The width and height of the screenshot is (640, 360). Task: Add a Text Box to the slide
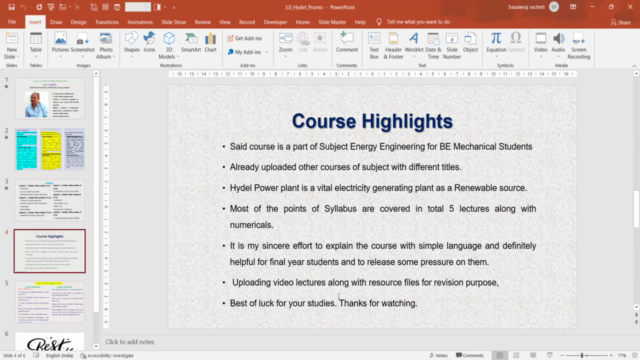[374, 46]
